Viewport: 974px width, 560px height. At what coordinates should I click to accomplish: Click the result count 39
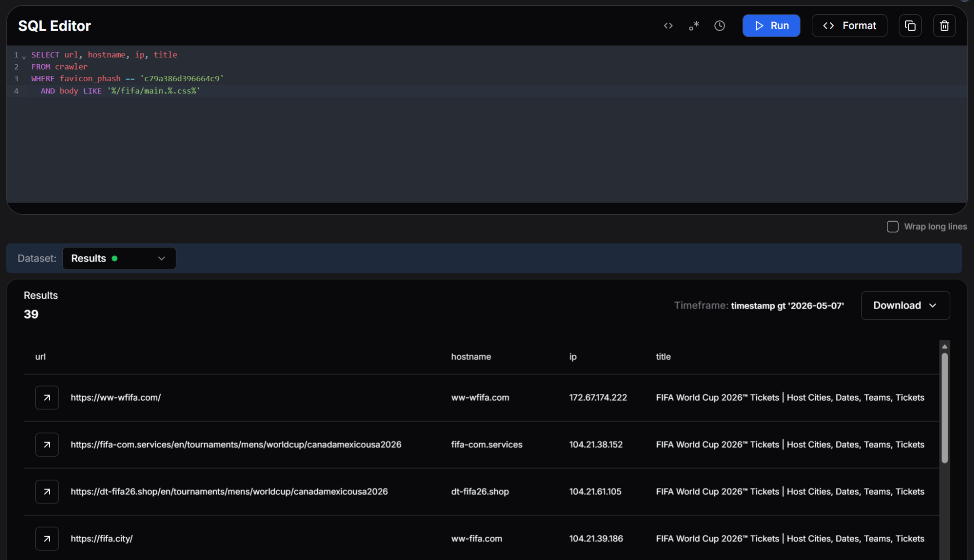pos(31,314)
